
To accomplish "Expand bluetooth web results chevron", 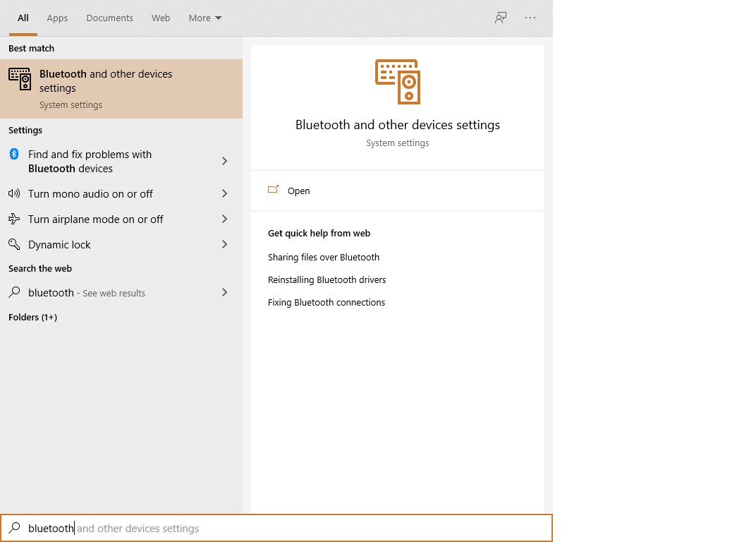I will [x=224, y=292].
